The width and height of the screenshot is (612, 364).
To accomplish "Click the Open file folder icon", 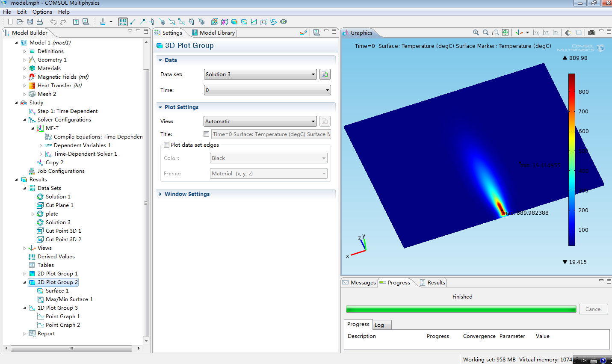I will pyautogui.click(x=20, y=22).
